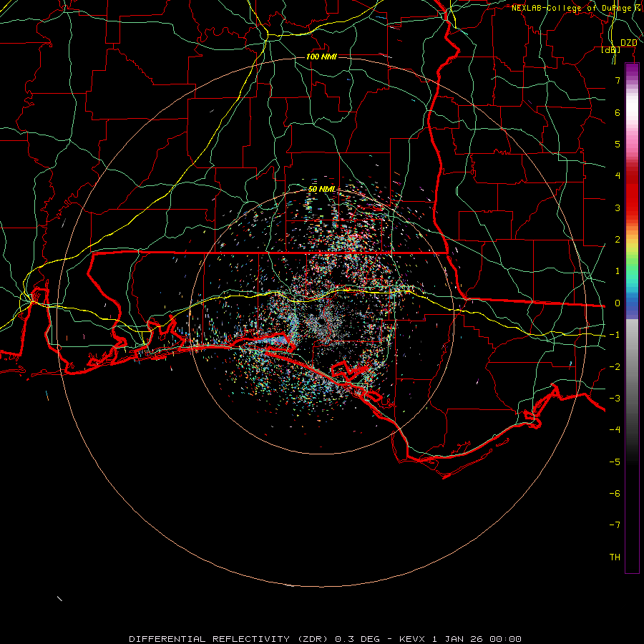Viewport: 644px width, 644px height.
Task: Click the 3 value on the color scale
Action: point(618,208)
